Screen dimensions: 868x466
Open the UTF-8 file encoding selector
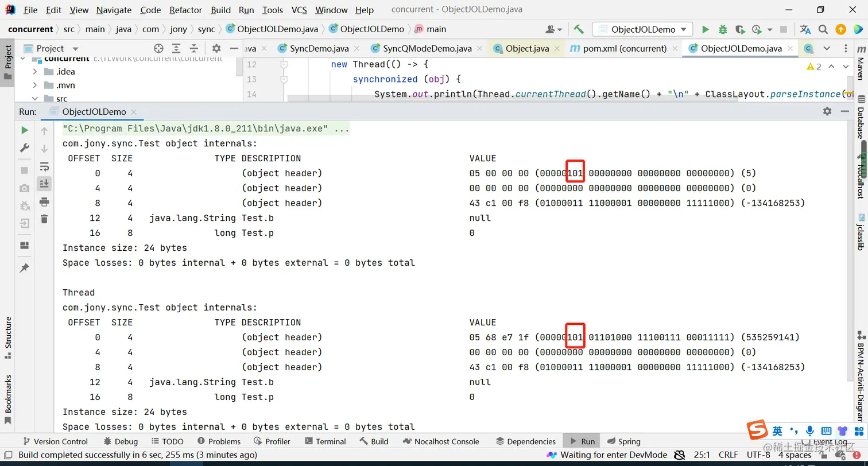pyautogui.click(x=759, y=455)
